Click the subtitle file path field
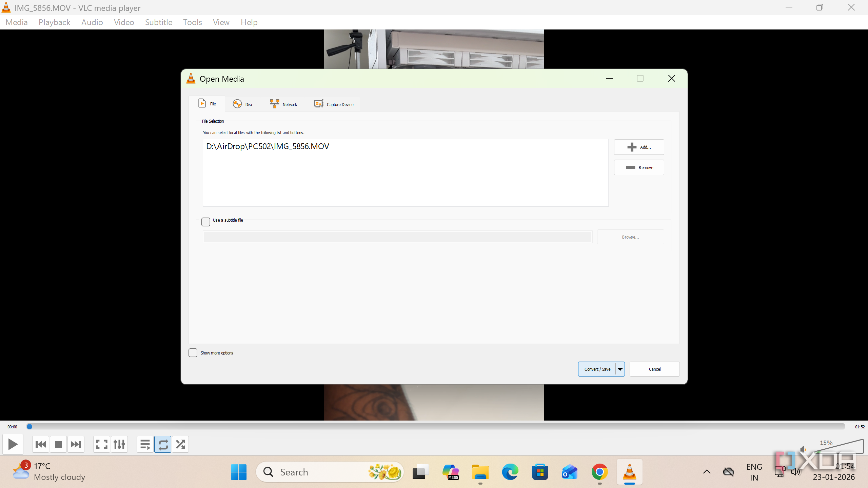 [397, 237]
